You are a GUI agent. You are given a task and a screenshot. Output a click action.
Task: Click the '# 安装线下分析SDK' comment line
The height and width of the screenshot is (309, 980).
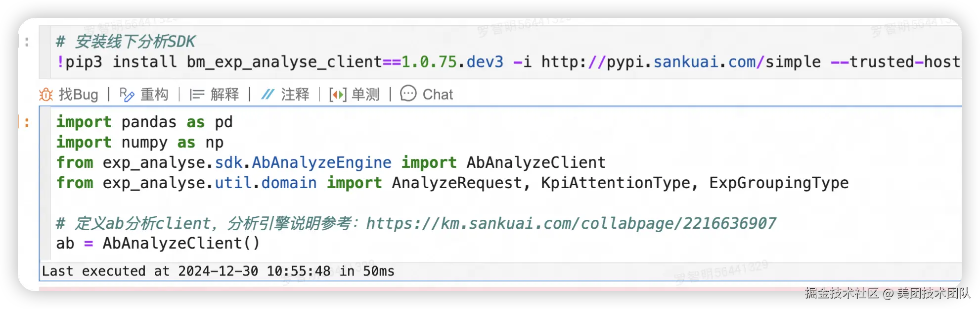point(126,42)
